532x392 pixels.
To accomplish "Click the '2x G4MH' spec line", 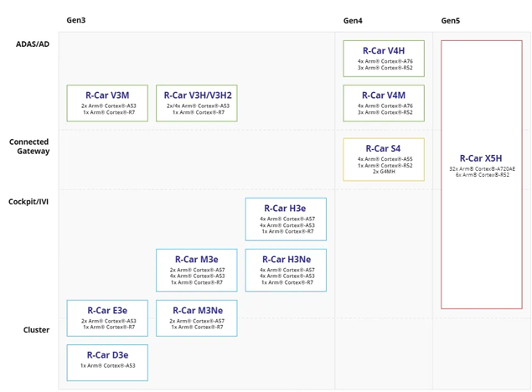I will point(384,172).
